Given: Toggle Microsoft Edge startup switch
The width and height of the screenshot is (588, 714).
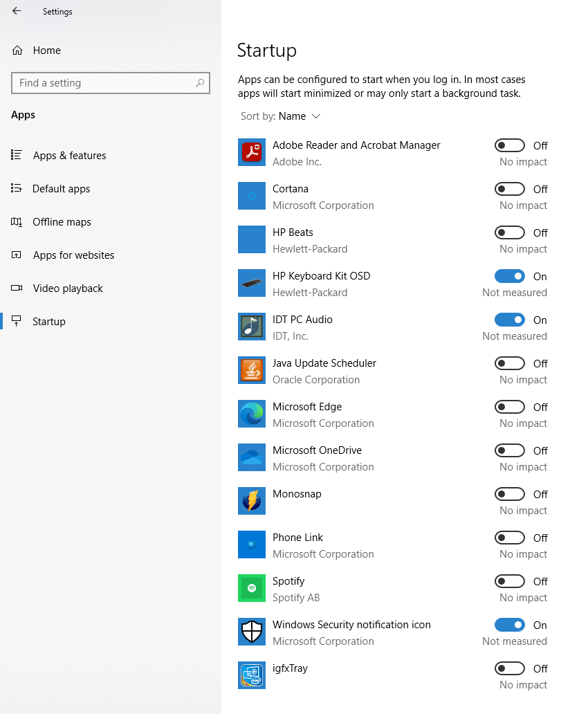Looking at the screenshot, I should [x=510, y=407].
